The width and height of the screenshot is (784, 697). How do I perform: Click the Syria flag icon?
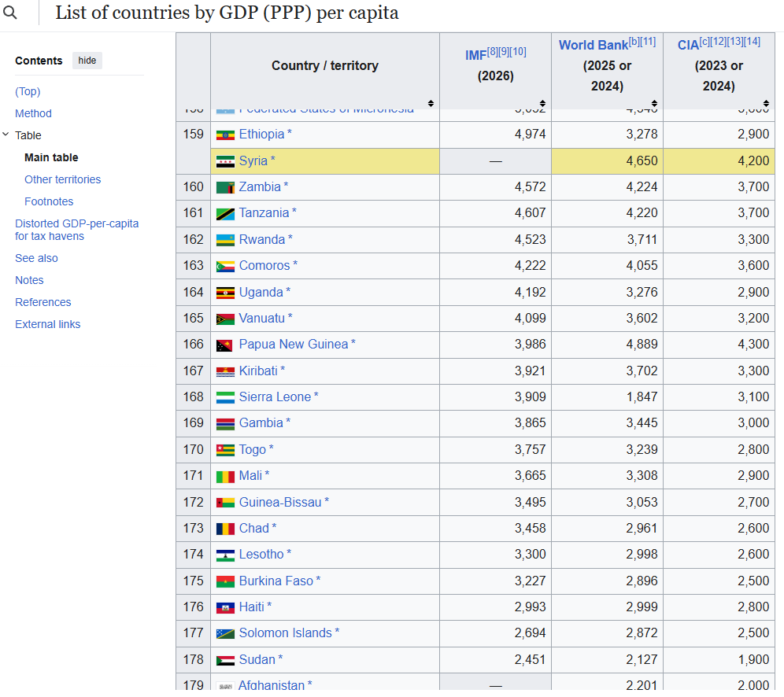(225, 161)
